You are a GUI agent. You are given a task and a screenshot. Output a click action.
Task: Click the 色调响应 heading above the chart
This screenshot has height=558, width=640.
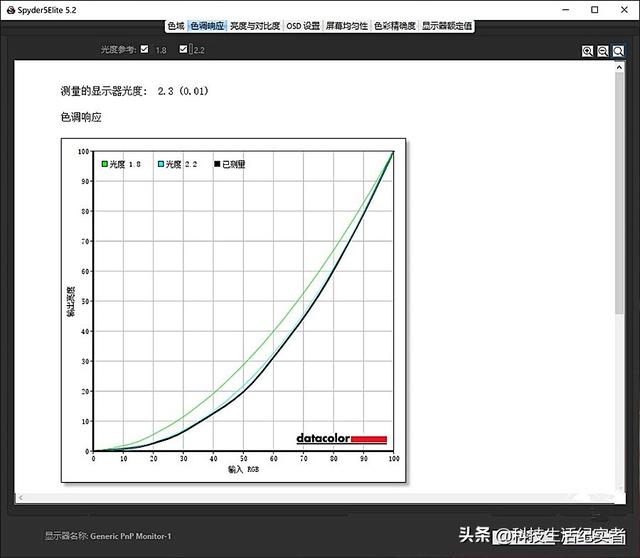coord(81,117)
